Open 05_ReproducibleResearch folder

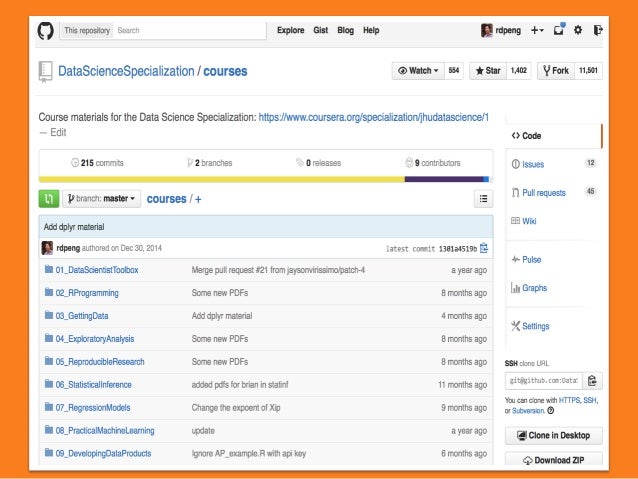tap(100, 362)
